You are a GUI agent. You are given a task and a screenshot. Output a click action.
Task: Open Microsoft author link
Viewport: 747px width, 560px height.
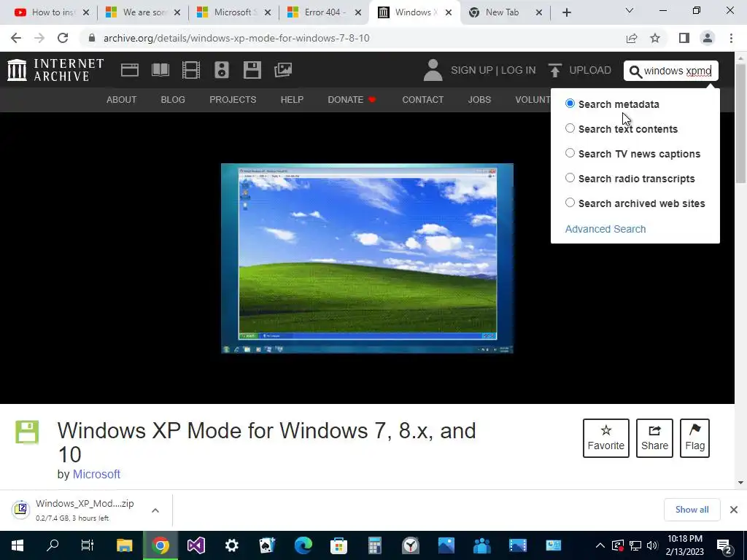coord(96,474)
